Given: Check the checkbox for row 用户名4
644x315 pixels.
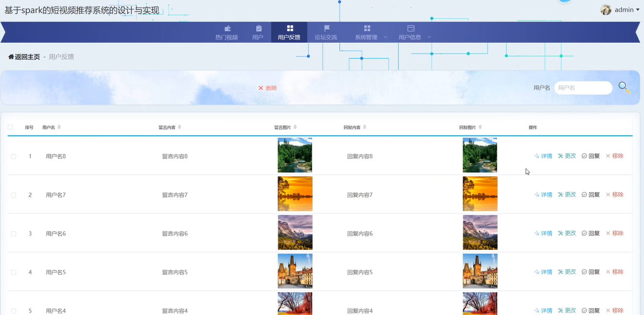Looking at the screenshot, I should (13, 311).
